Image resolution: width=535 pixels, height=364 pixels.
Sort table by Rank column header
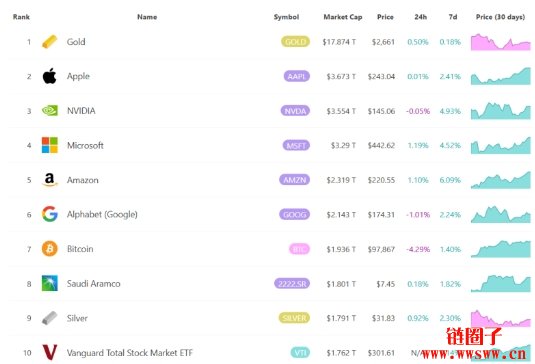pos(21,17)
